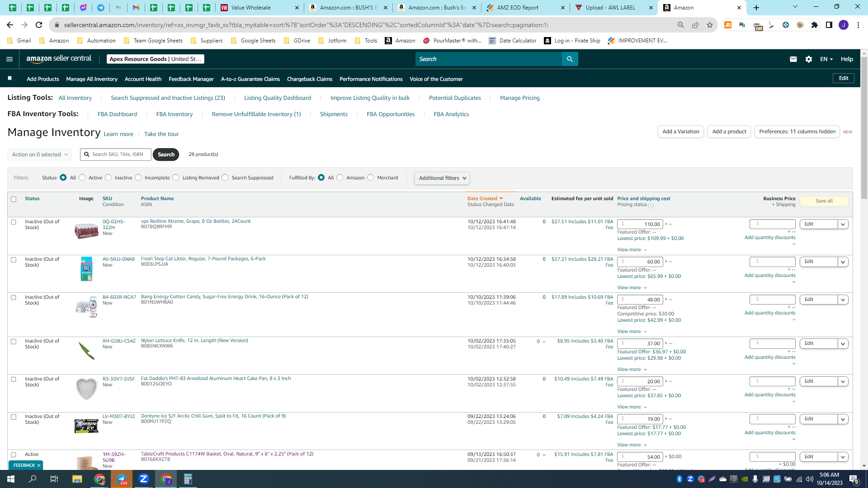The height and width of the screenshot is (488, 868).
Task: Open Account Health menu item
Action: point(143,79)
